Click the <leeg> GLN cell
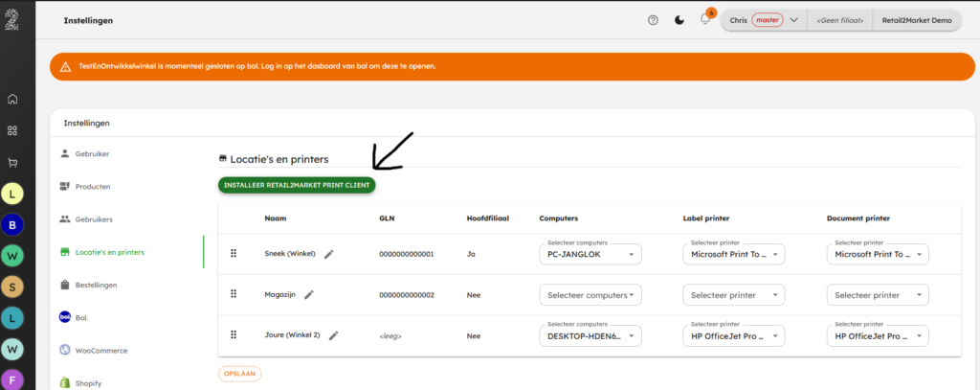 coord(390,336)
